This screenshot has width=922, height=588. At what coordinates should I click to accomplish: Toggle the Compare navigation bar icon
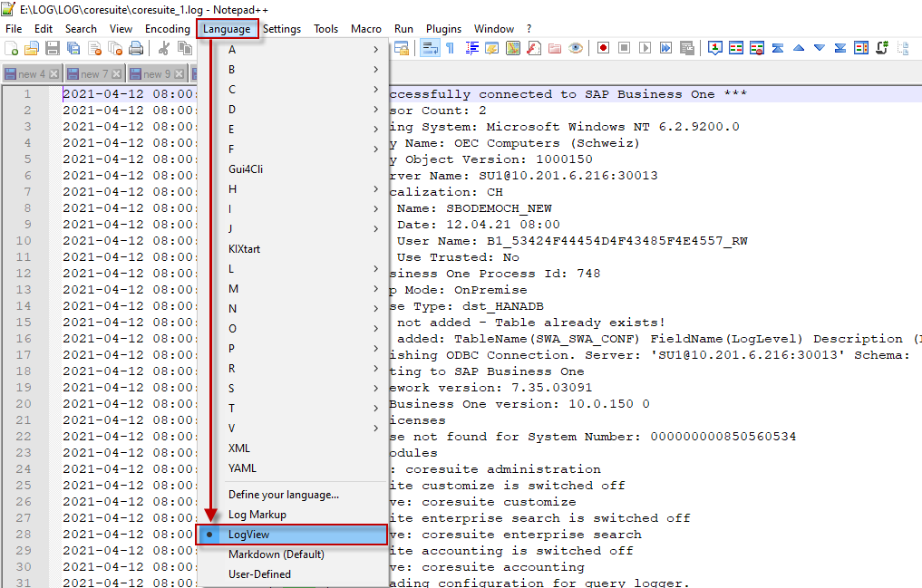tap(861, 48)
